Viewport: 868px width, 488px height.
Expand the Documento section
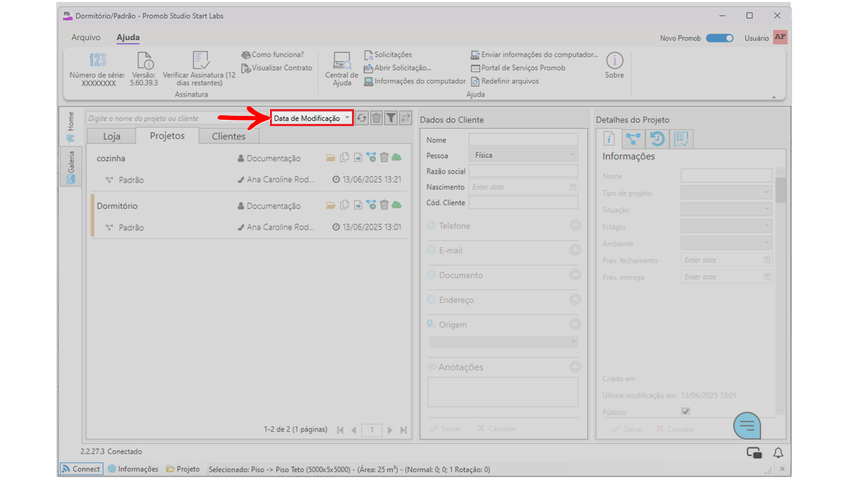pyautogui.click(x=575, y=274)
